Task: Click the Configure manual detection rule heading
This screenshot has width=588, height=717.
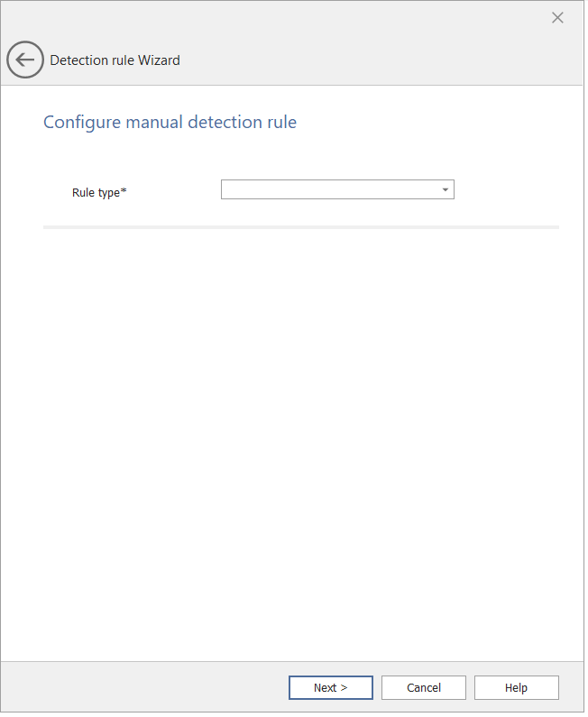Action: tap(170, 122)
